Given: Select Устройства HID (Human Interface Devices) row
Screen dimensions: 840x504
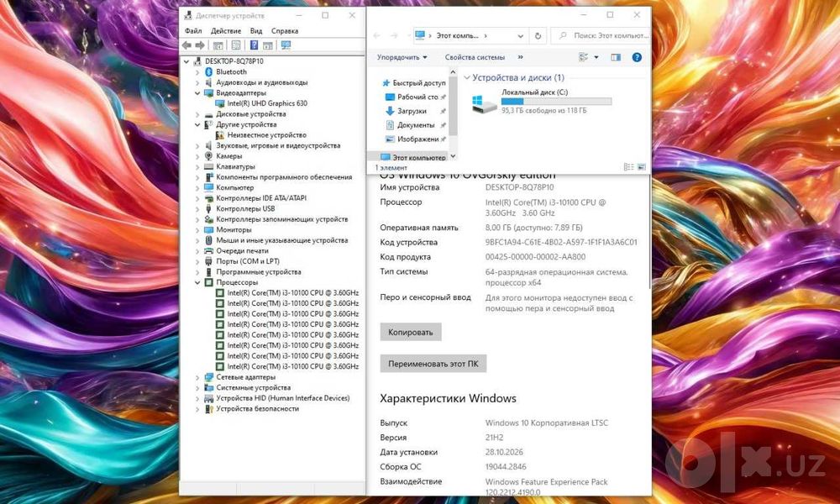Looking at the screenshot, I should click(283, 398).
